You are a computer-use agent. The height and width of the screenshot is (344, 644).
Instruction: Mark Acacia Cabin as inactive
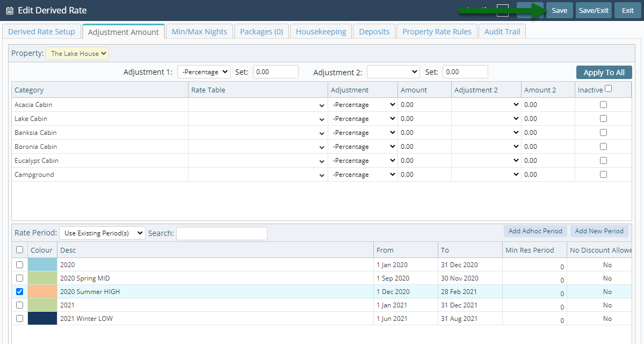point(603,105)
